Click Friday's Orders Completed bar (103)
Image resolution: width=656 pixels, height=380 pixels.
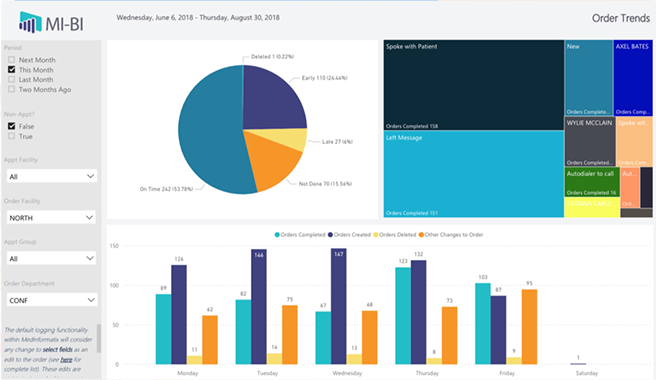point(483,324)
